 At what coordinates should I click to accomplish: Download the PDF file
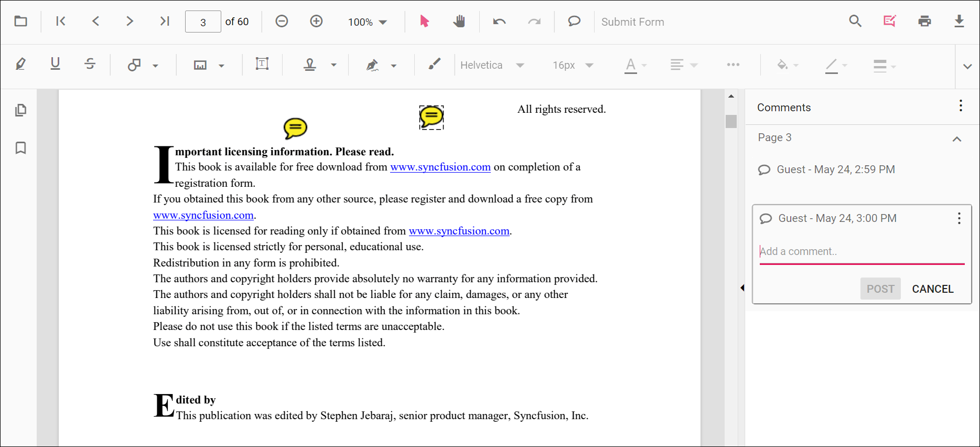[959, 22]
